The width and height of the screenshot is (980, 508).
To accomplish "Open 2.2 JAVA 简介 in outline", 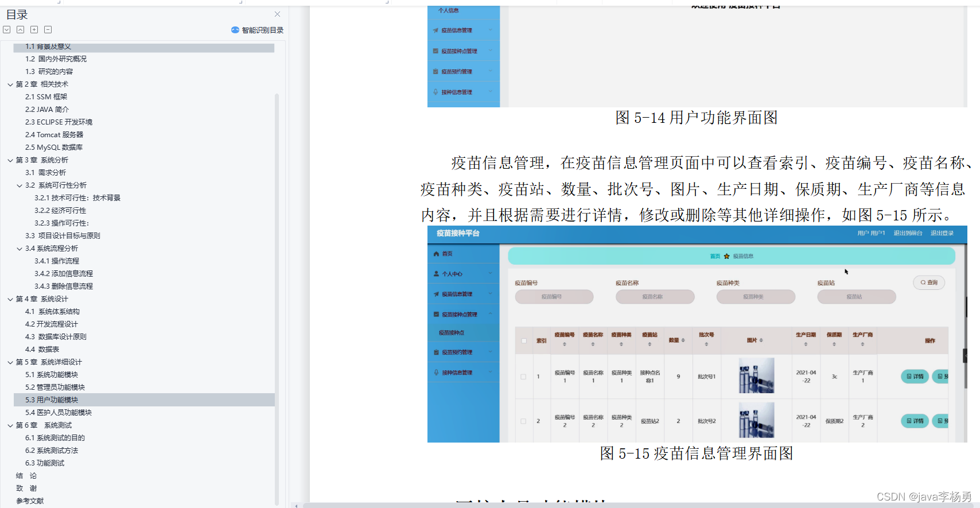I will [x=47, y=110].
